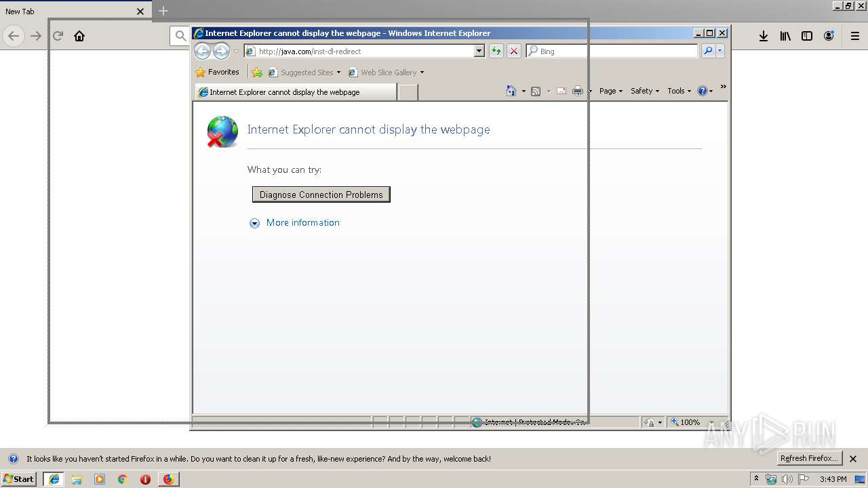868x488 pixels.
Task: Open IE recent pages dropdown next to Forward
Action: pos(236,52)
